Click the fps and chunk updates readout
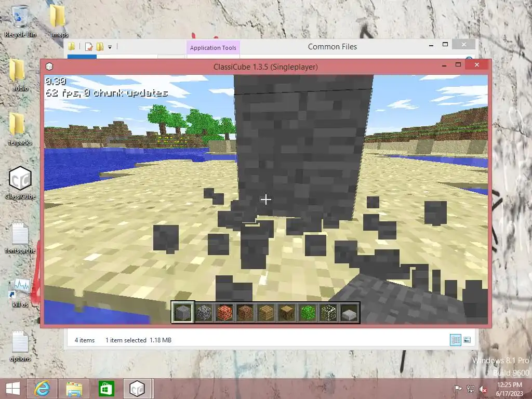Screen dimensions: 532x399 (107, 92)
